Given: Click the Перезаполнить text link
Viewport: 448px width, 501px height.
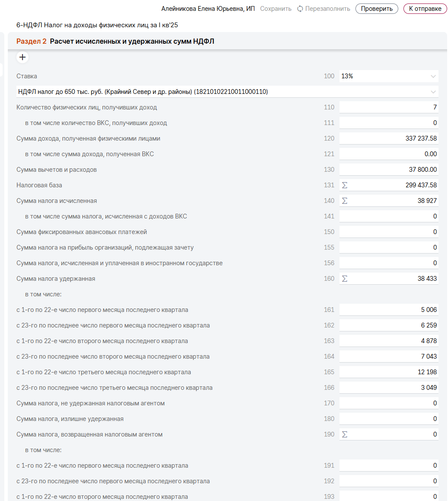Looking at the screenshot, I should point(327,9).
